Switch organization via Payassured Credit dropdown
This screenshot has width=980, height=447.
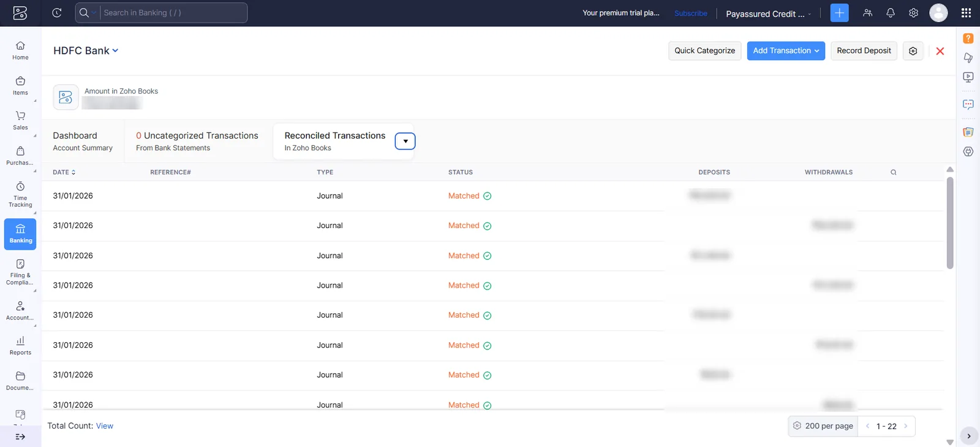point(769,13)
